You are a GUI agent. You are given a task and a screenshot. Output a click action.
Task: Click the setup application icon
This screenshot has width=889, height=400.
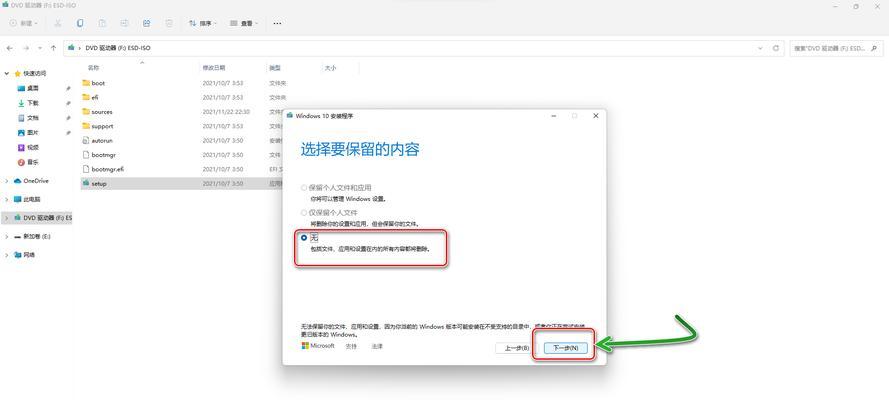86,183
